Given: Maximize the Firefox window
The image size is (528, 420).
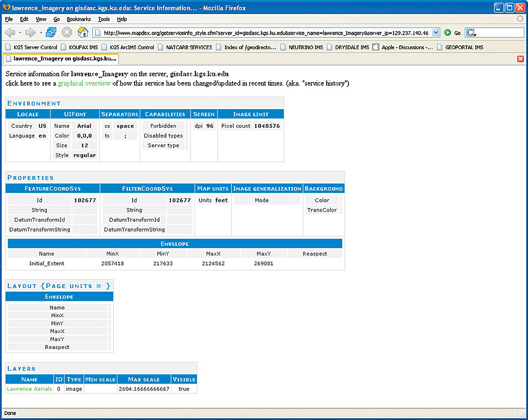Looking at the screenshot, I should (510, 8).
